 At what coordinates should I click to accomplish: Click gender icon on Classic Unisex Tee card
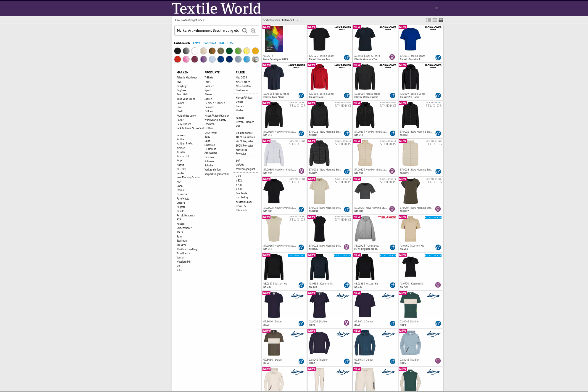347,57
